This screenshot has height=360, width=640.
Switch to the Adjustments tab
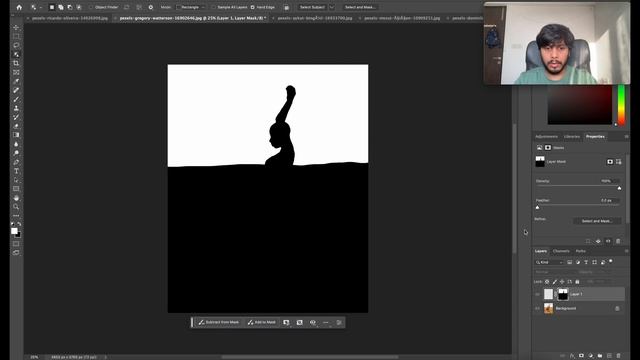click(x=546, y=136)
